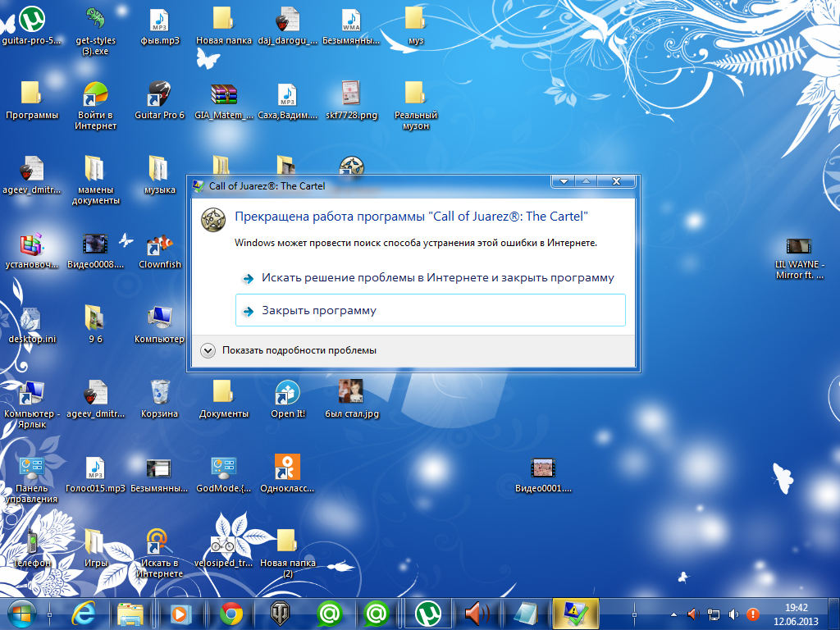Image resolution: width=840 pixels, height=630 pixels.
Task: Switch to problem report taskbar item
Action: (x=575, y=614)
